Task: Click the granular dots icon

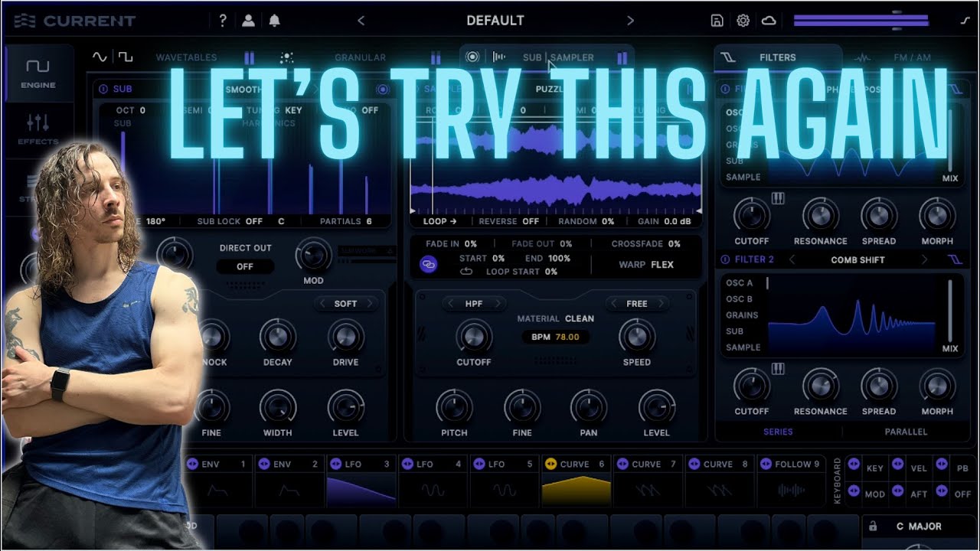Action: pyautogui.click(x=287, y=57)
